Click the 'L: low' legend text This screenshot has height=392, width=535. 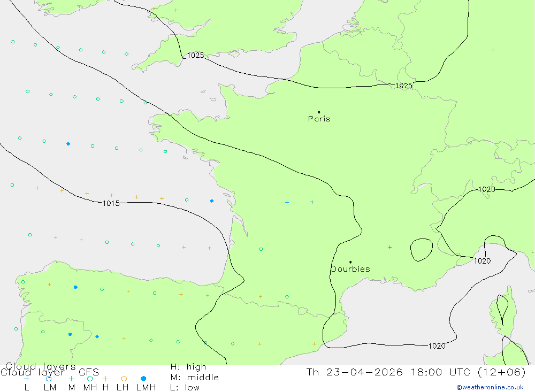(185, 388)
